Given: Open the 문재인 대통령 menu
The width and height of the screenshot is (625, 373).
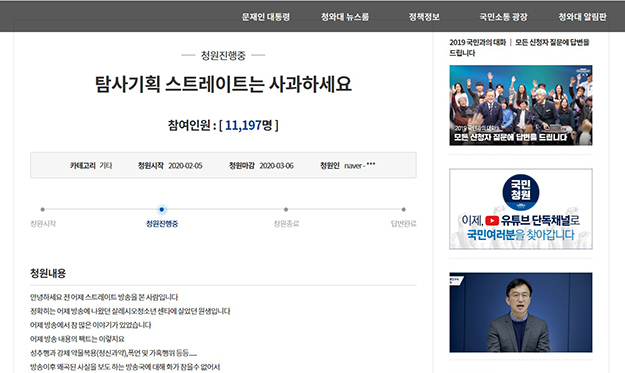Looking at the screenshot, I should coord(265,17).
